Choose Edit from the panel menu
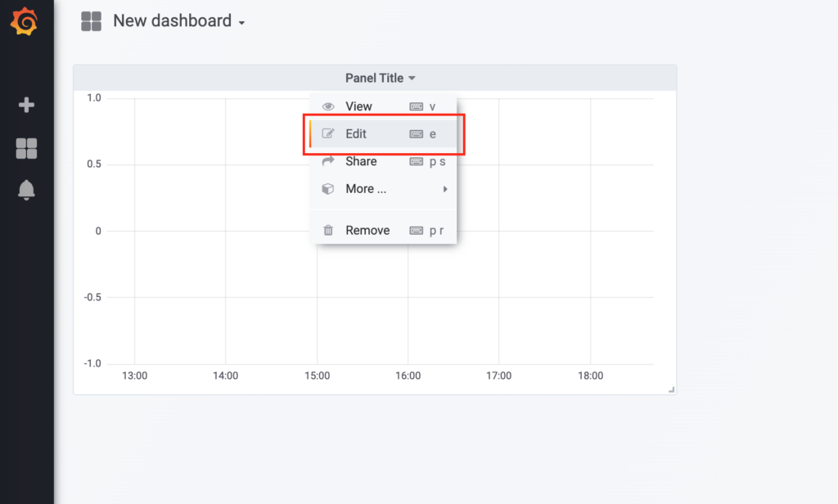838x504 pixels. (383, 133)
